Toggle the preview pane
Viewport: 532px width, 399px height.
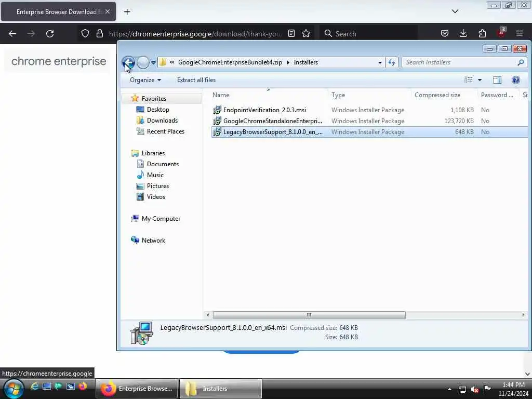point(497,80)
